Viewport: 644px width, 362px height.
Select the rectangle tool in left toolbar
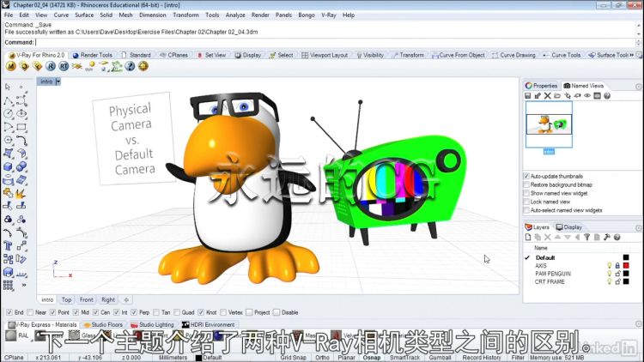click(21, 127)
